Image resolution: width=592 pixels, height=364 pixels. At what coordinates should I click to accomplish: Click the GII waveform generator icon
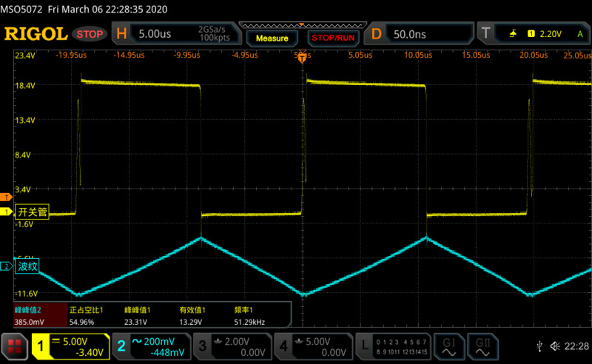[483, 346]
